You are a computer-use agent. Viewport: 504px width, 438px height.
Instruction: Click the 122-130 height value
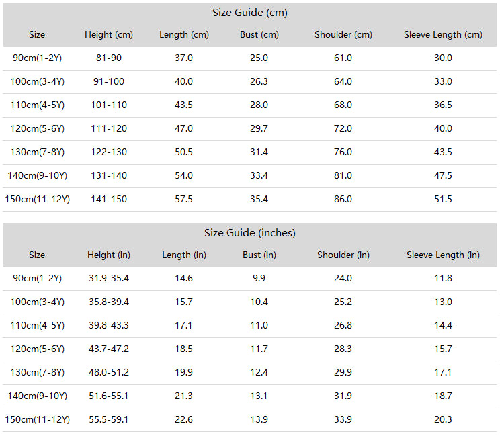click(109, 152)
